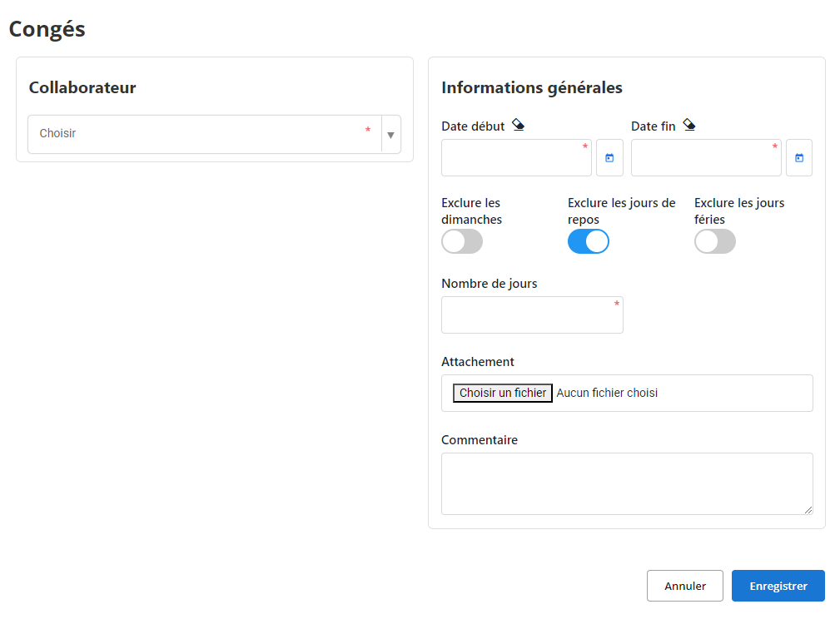840x624 pixels.
Task: Focus the Date début input field
Action: coord(516,158)
